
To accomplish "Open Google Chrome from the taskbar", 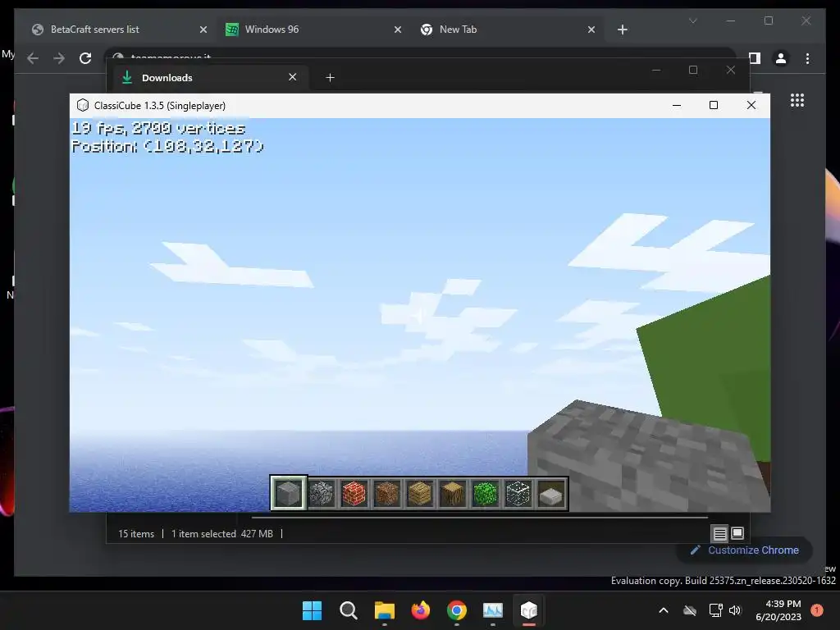I will pos(456,610).
